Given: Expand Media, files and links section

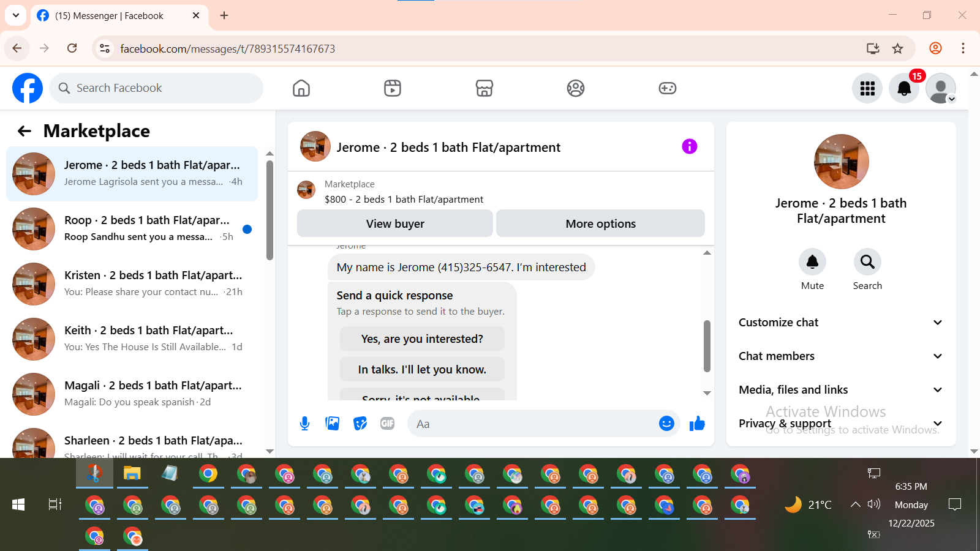Looking at the screenshot, I should pyautogui.click(x=841, y=390).
